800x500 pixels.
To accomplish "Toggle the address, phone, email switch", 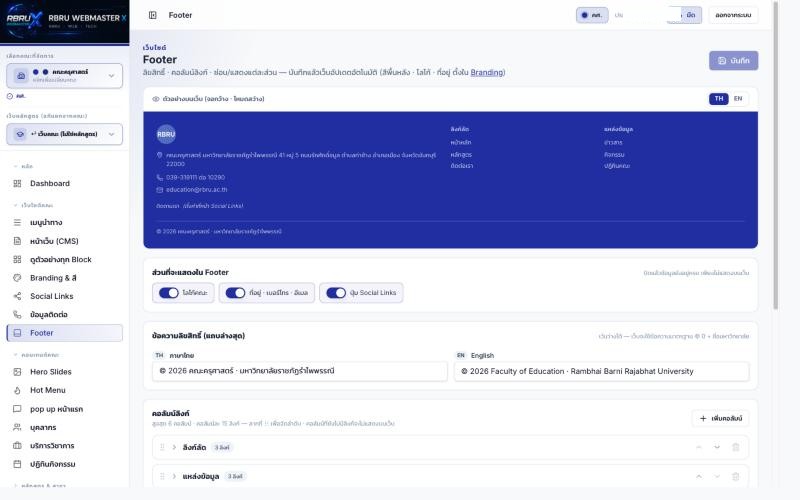I will [x=235, y=293].
